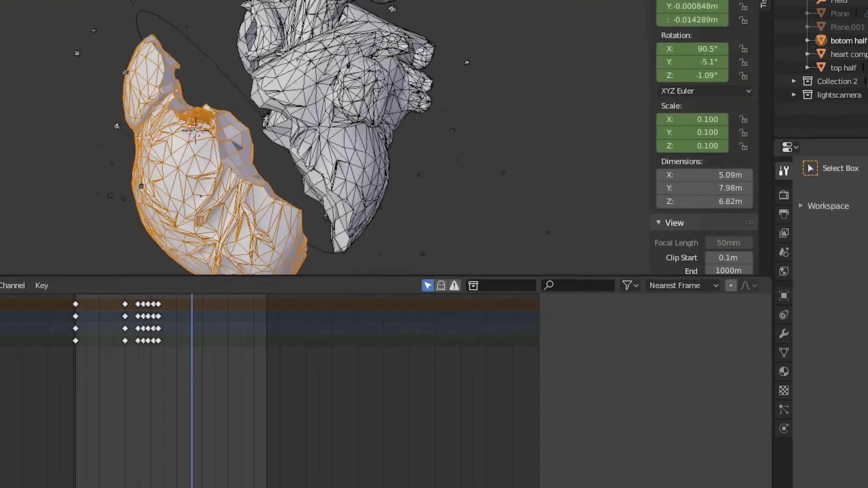Open the Key menu
The width and height of the screenshot is (868, 488).
click(42, 286)
